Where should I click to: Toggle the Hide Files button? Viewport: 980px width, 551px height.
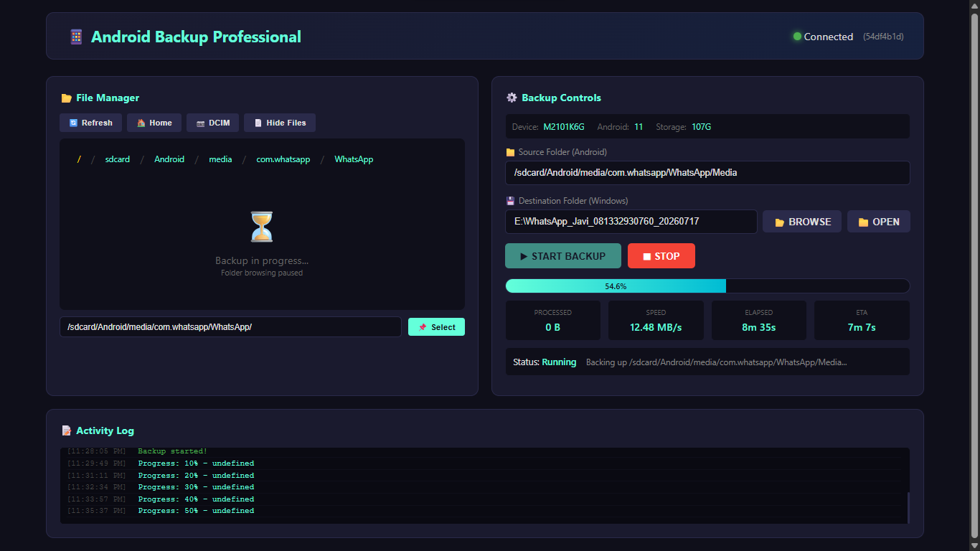[280, 123]
